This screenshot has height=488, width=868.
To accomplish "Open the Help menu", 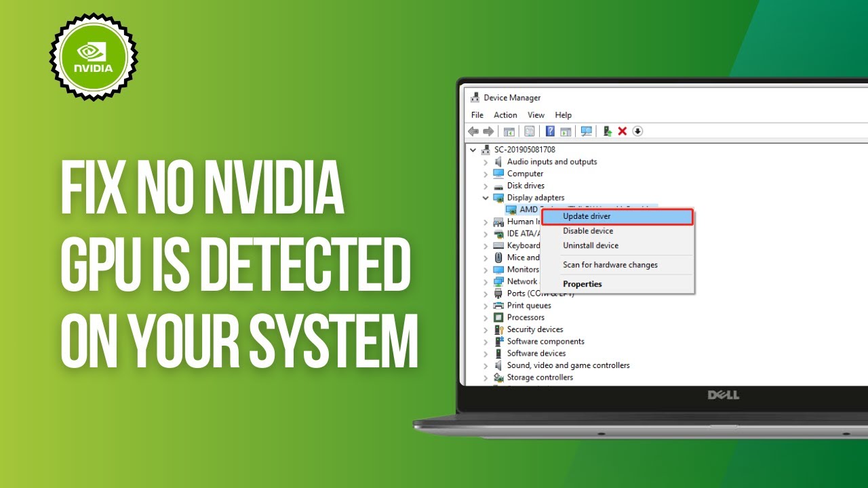I will [x=563, y=115].
